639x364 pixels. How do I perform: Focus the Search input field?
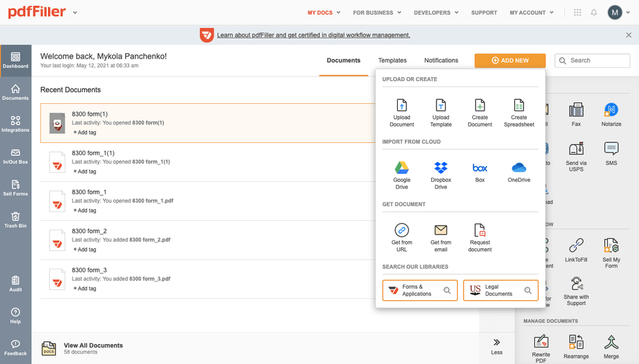click(592, 61)
